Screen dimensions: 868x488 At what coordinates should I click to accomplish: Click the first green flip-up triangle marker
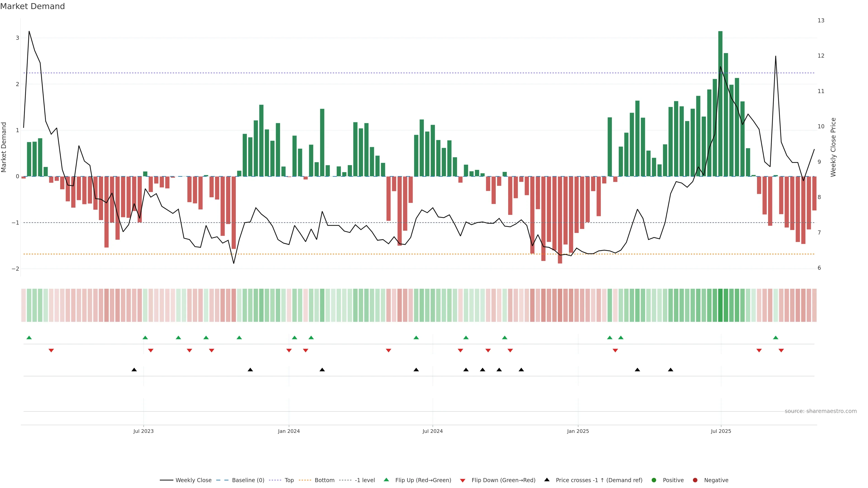(29, 338)
